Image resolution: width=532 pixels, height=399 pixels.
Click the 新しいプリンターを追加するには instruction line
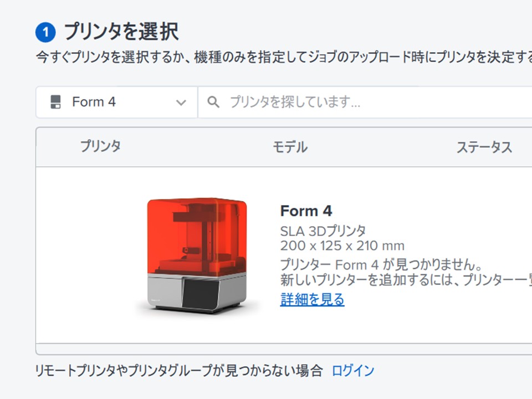click(x=406, y=280)
